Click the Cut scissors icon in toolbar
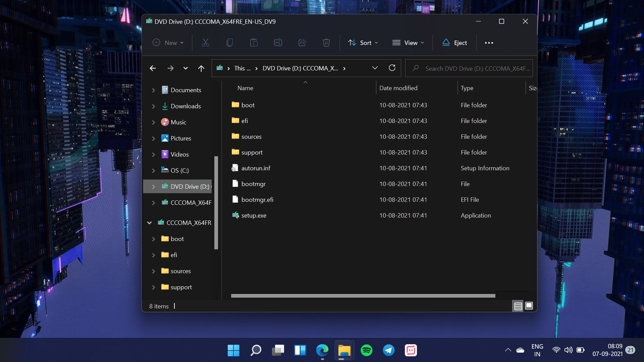This screenshot has height=362, width=644. click(x=205, y=43)
